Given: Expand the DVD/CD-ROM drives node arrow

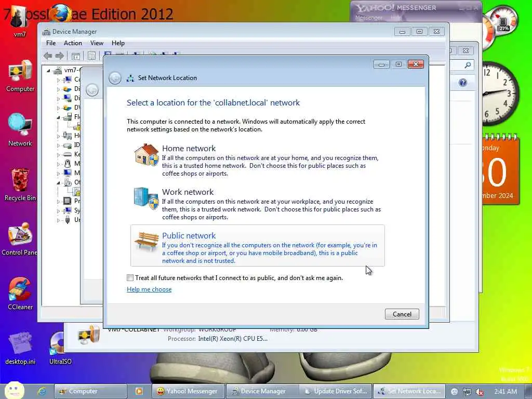Looking at the screenshot, I should (x=58, y=108).
